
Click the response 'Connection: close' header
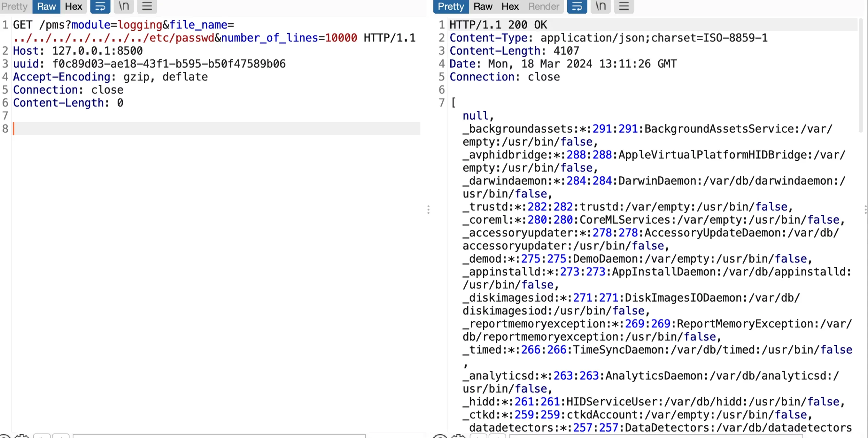coord(505,77)
